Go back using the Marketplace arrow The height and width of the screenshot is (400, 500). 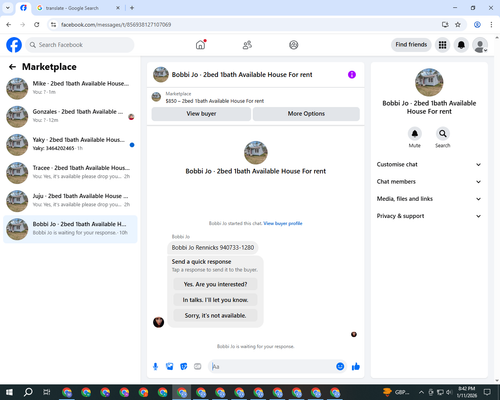point(12,67)
